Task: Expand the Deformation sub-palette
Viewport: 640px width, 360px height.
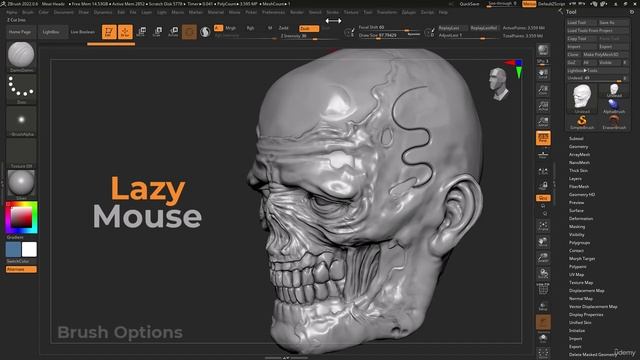Action: coord(581,219)
